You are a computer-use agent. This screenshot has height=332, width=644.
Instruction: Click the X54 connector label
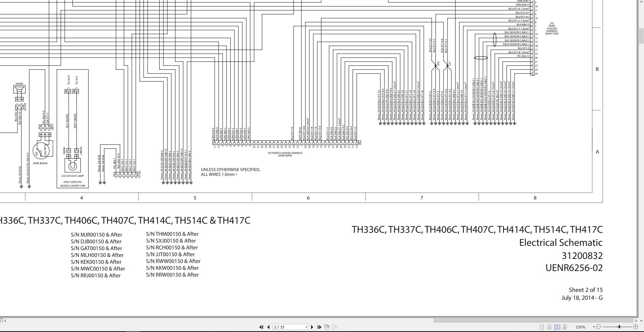tap(360, 142)
